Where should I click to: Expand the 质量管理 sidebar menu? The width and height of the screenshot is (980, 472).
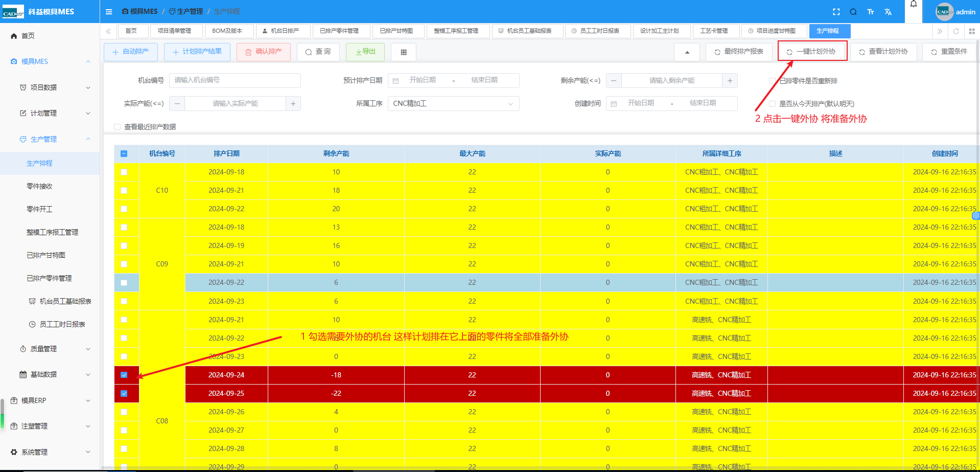click(50, 349)
